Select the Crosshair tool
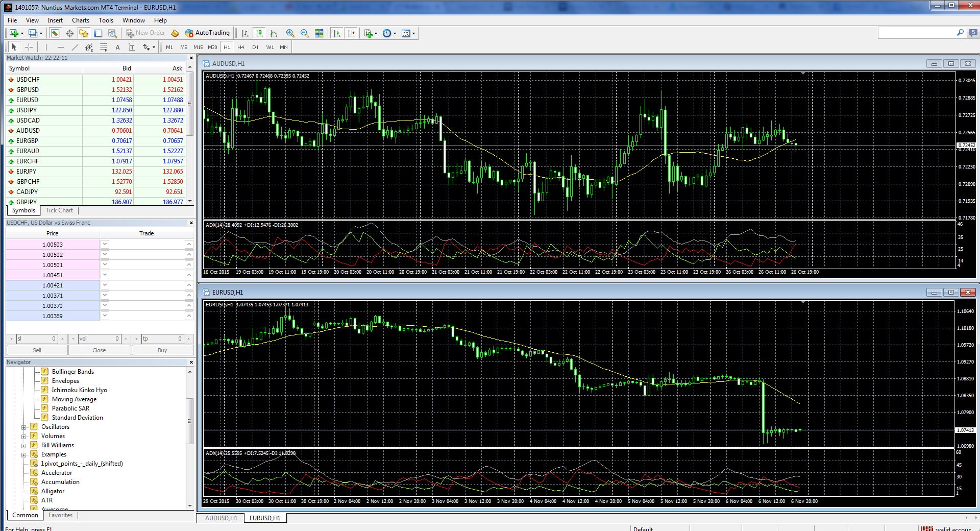 [29, 47]
